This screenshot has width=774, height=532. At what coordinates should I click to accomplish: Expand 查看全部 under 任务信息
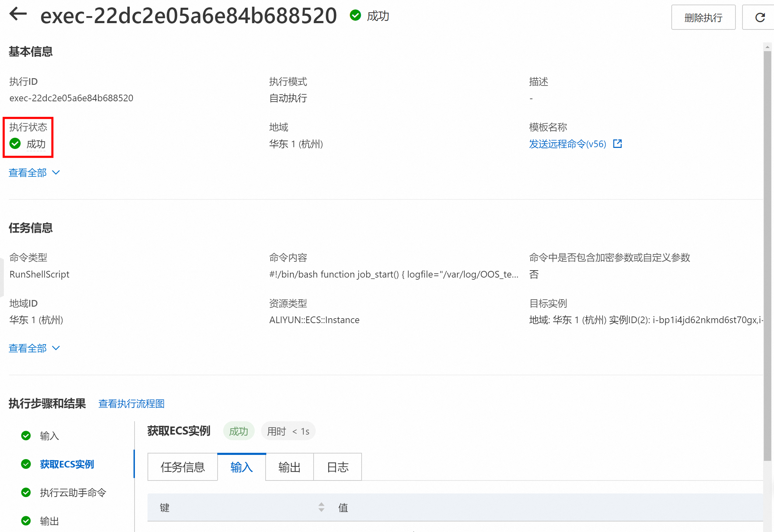point(28,348)
